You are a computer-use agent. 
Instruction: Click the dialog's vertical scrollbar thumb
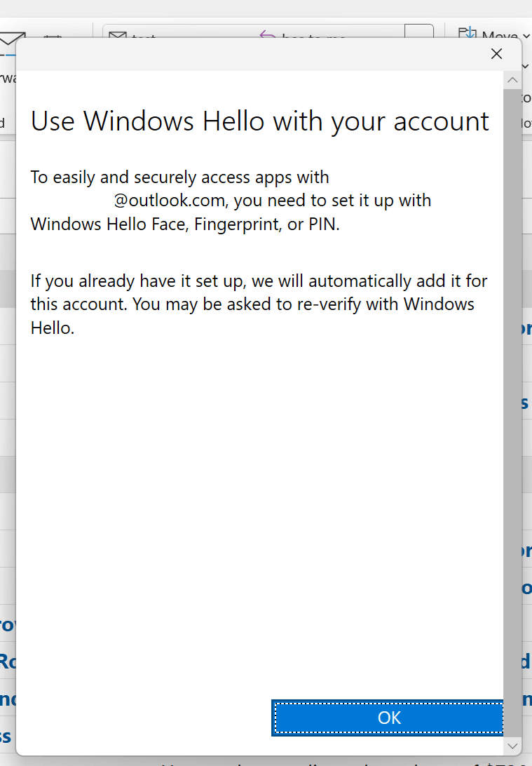[x=512, y=412]
